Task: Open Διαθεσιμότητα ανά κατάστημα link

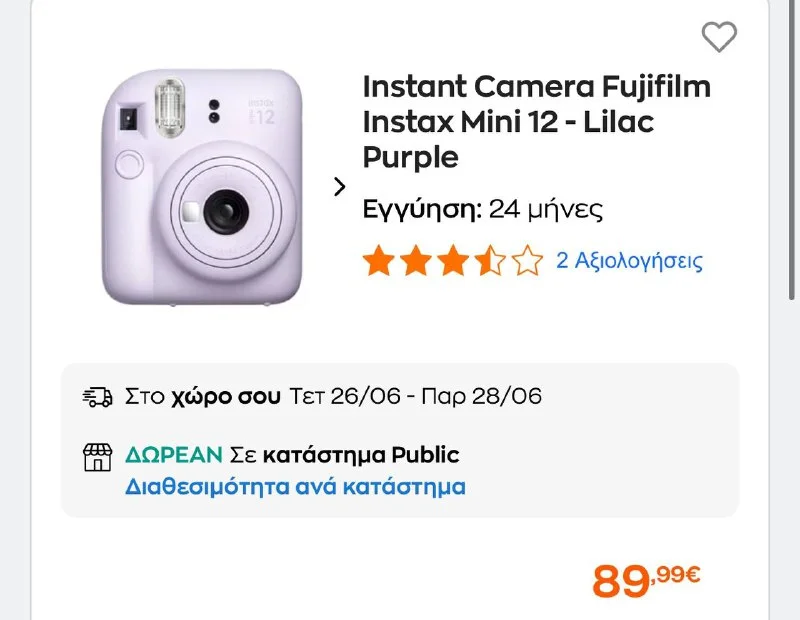Action: click(295, 488)
